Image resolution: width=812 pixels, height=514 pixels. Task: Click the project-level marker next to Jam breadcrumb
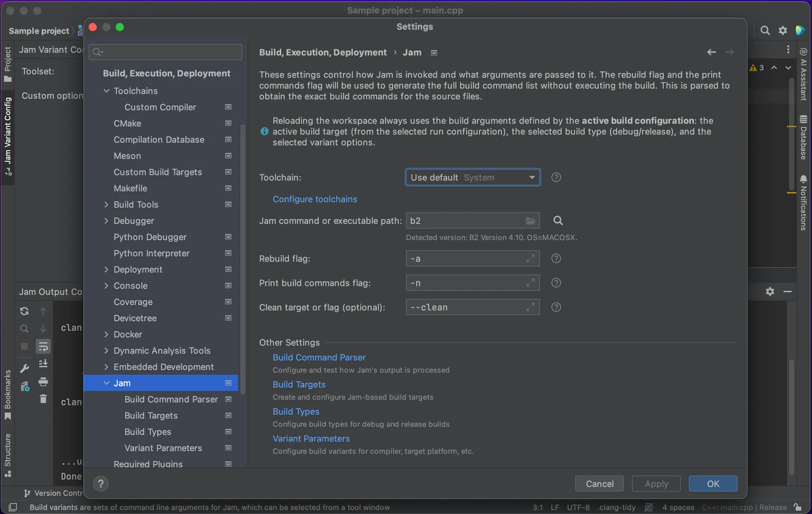pos(434,53)
